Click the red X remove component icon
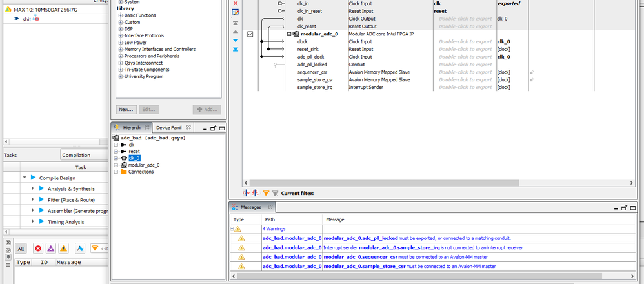 click(235, 3)
